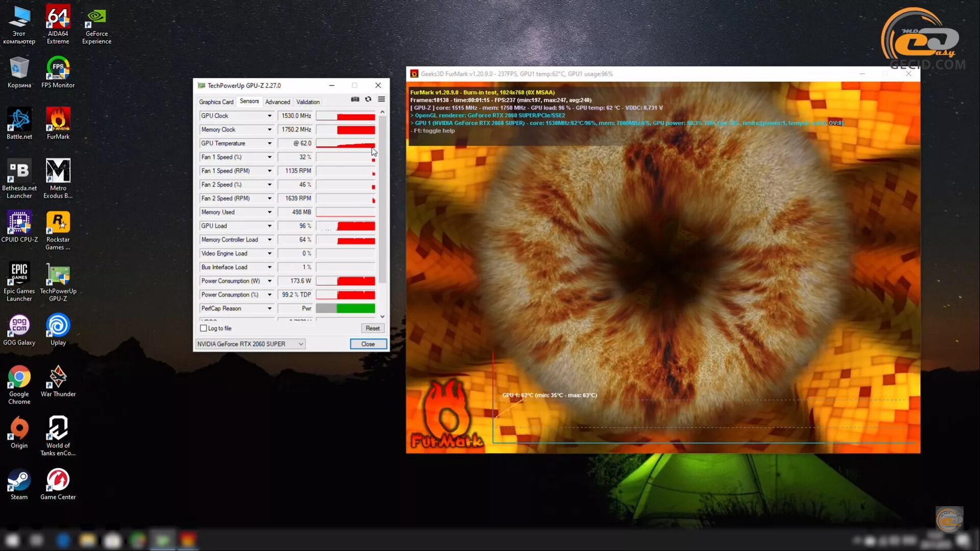Open CPUID CPU-Z shortcut
The width and height of the screenshot is (980, 551).
click(19, 226)
